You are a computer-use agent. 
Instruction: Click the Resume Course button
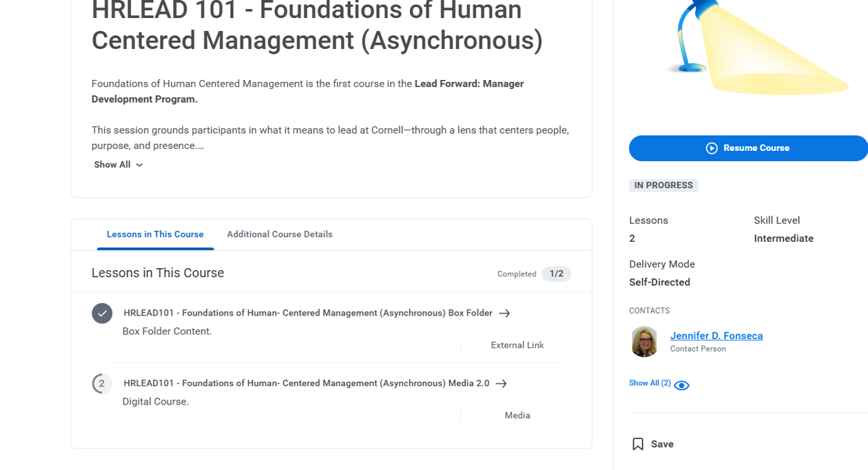coord(748,148)
